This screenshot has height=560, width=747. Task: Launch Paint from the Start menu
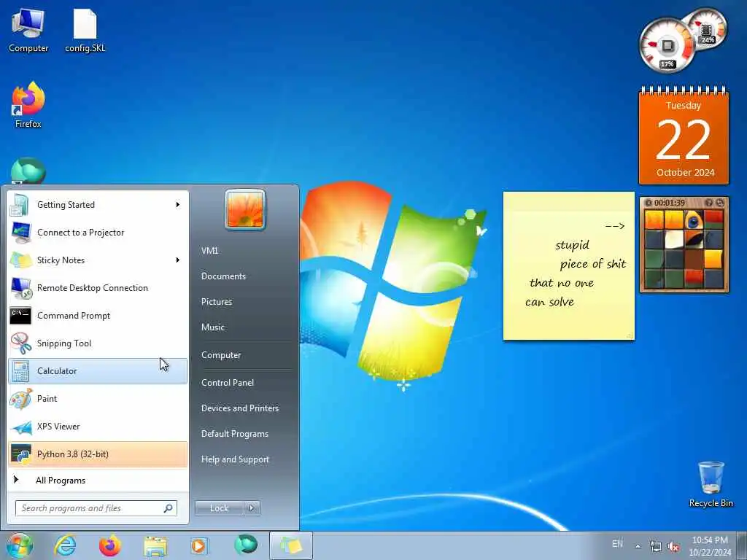[98, 399]
